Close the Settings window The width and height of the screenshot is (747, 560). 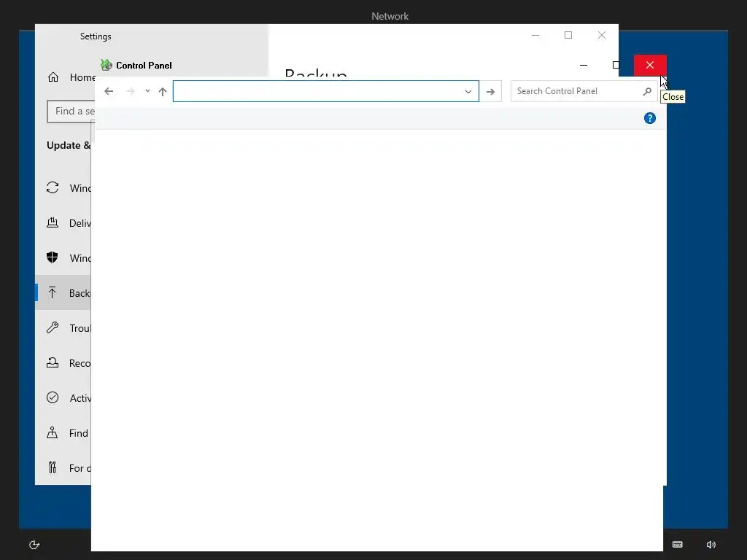point(602,35)
